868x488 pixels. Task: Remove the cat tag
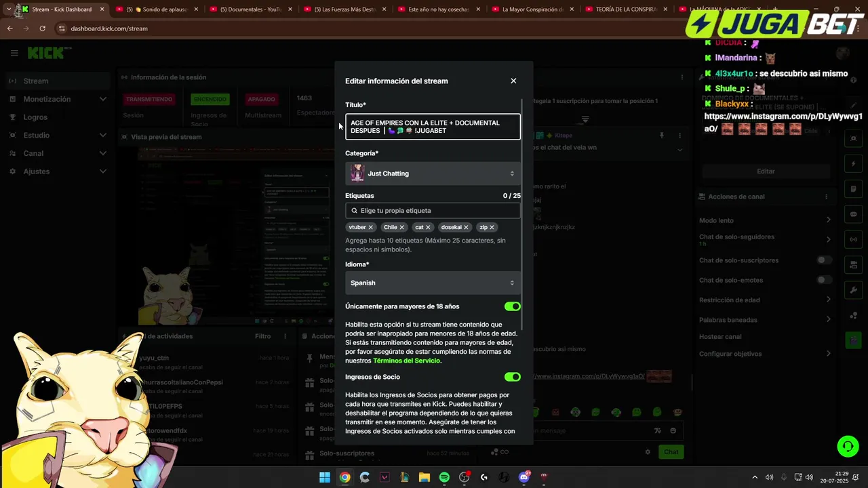(429, 228)
